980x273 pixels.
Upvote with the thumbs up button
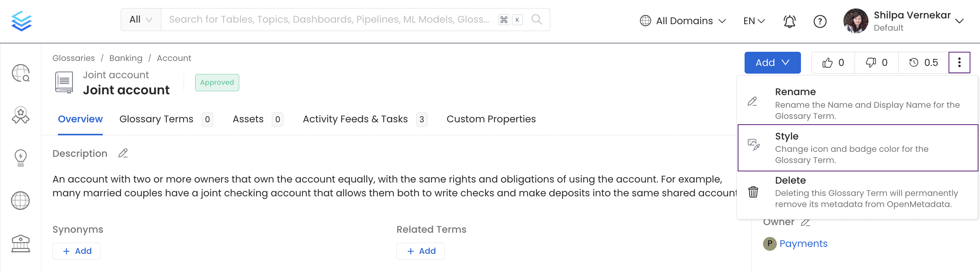click(833, 62)
